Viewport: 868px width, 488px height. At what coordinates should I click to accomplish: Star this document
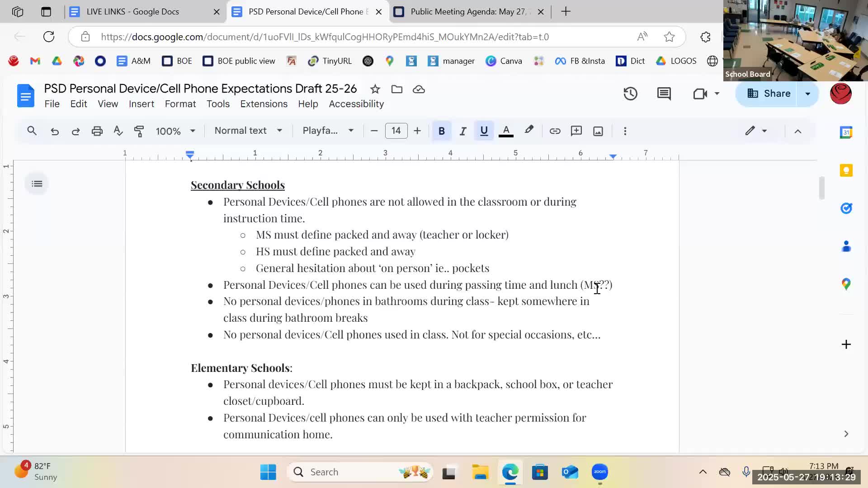pos(375,89)
